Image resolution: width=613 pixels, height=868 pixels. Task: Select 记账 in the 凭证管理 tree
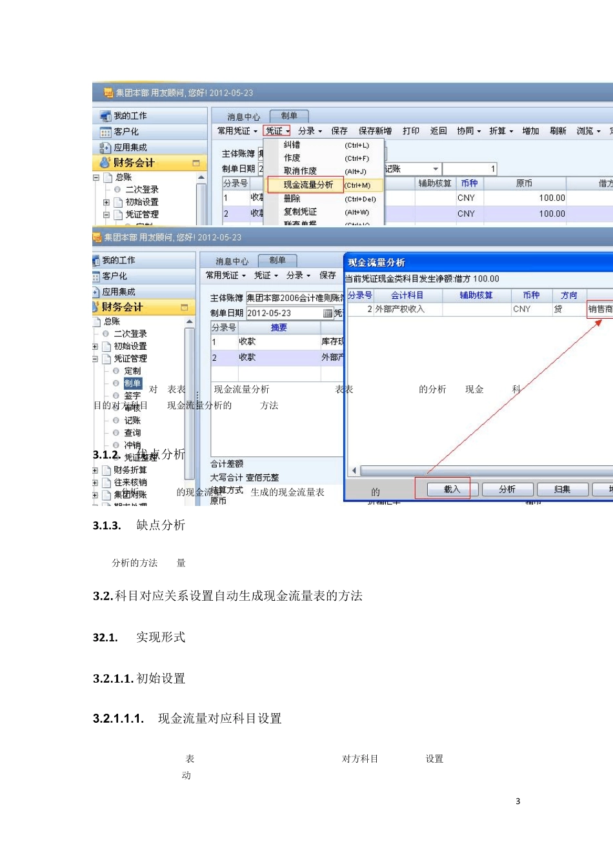click(132, 420)
